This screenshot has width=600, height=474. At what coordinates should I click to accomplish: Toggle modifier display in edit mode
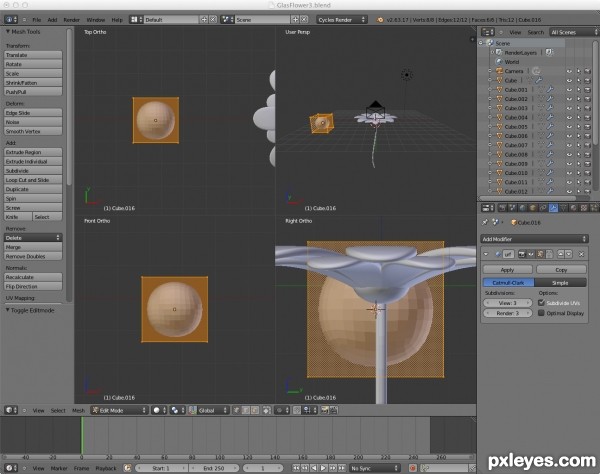pos(540,254)
